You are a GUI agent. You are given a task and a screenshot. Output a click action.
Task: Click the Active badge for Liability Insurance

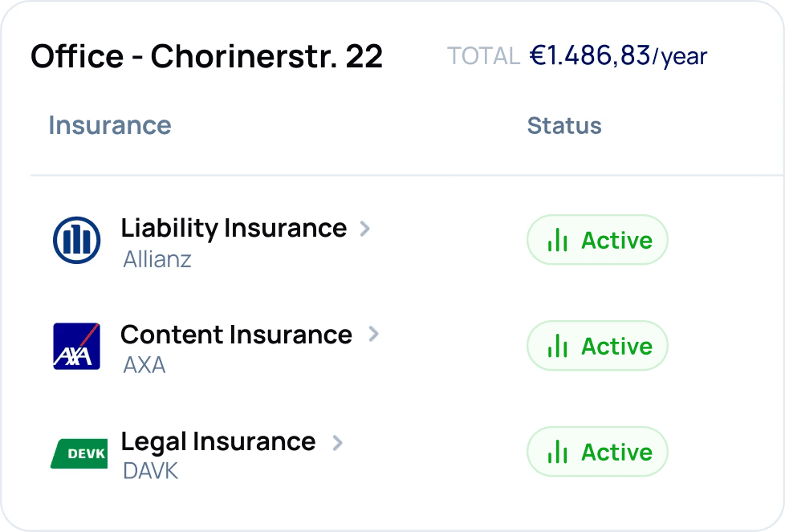coord(597,240)
